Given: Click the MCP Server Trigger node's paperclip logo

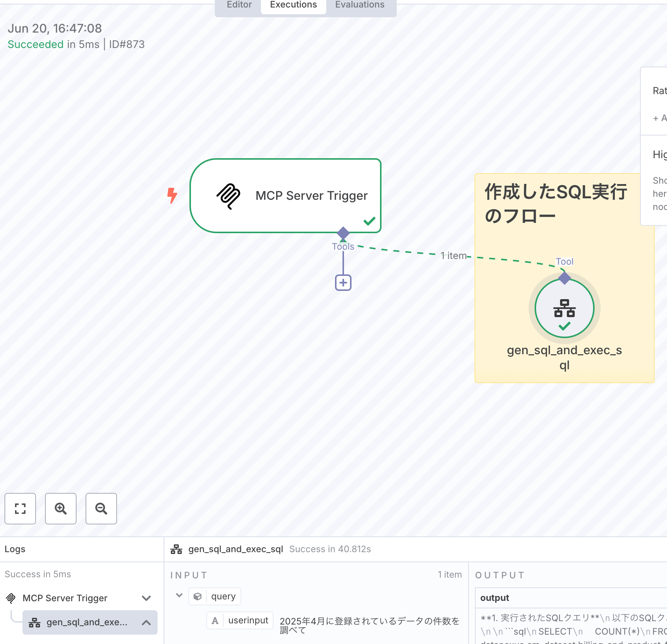Looking at the screenshot, I should pyautogui.click(x=228, y=196).
